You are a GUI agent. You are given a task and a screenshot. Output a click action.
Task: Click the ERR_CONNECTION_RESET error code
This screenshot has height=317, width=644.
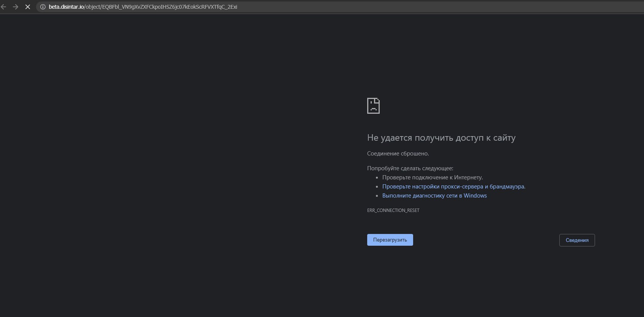tap(393, 210)
